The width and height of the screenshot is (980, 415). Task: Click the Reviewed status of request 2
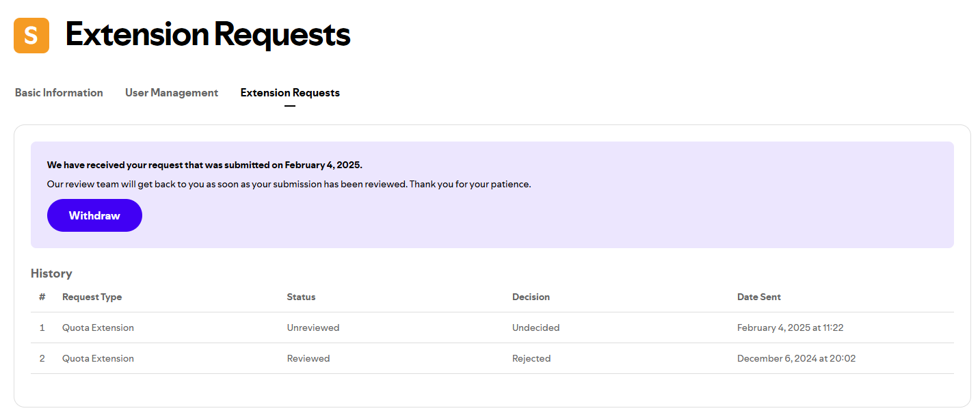click(x=308, y=358)
